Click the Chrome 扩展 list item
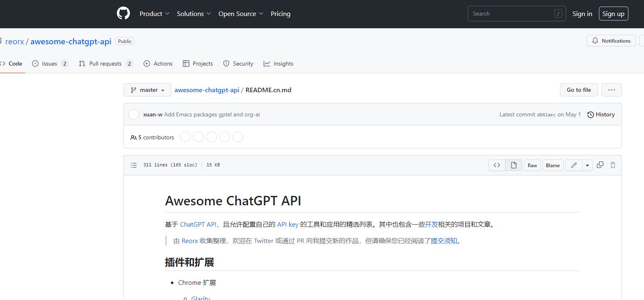 tap(197, 282)
